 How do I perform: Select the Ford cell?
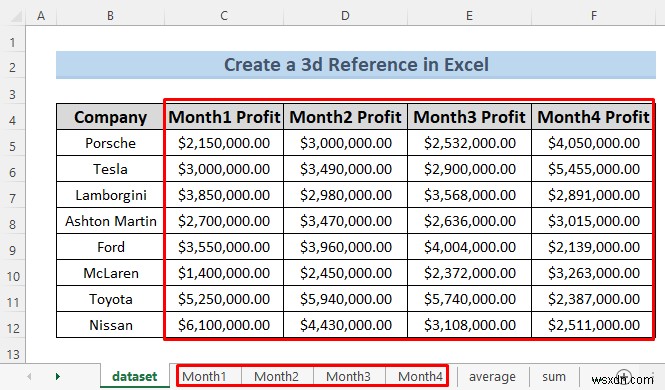click(x=110, y=247)
